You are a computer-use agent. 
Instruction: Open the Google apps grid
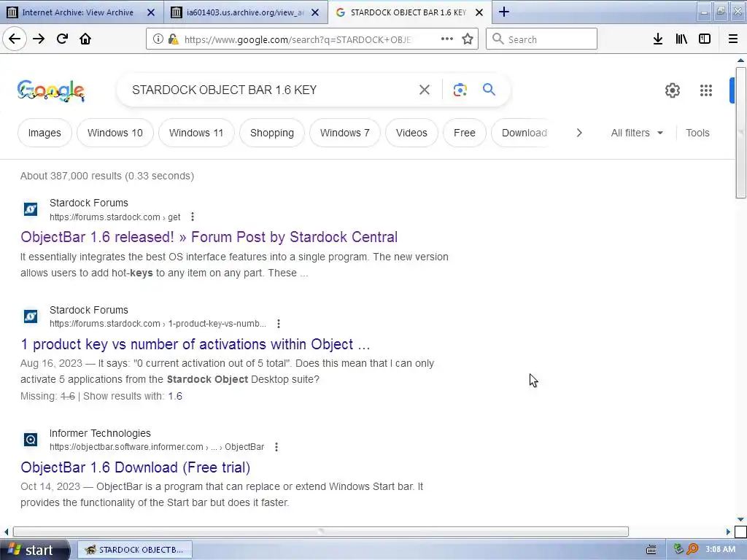[x=706, y=90]
